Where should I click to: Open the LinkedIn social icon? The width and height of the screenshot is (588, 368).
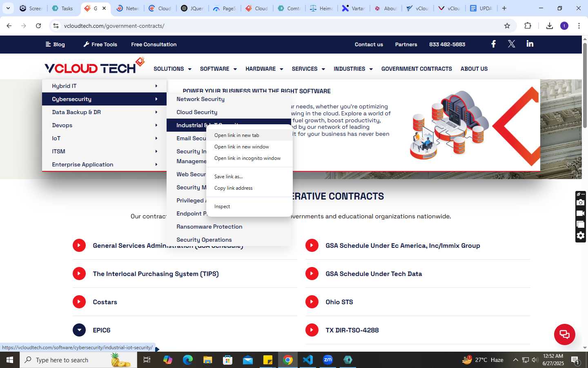[x=530, y=44]
